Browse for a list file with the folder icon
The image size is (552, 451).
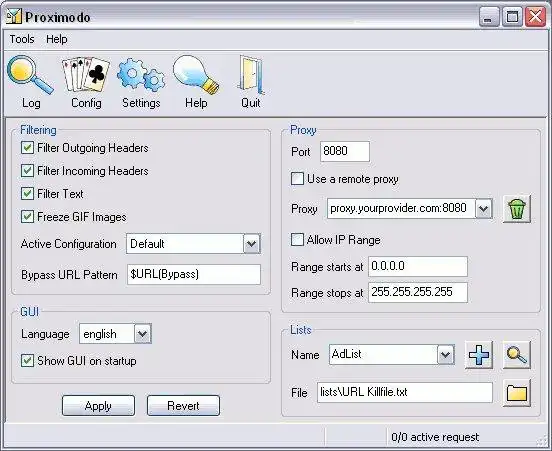pyautogui.click(x=516, y=393)
